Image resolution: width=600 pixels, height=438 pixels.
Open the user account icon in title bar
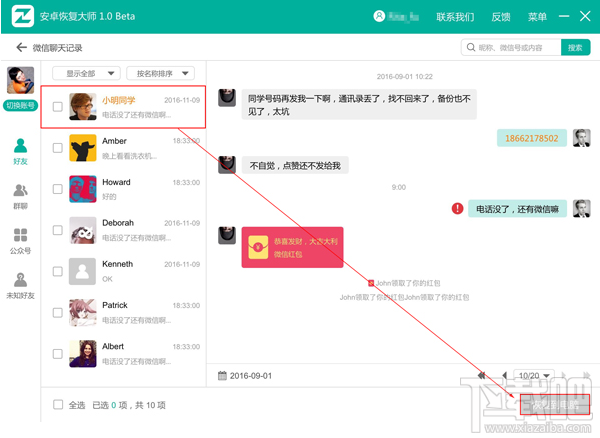(x=379, y=16)
